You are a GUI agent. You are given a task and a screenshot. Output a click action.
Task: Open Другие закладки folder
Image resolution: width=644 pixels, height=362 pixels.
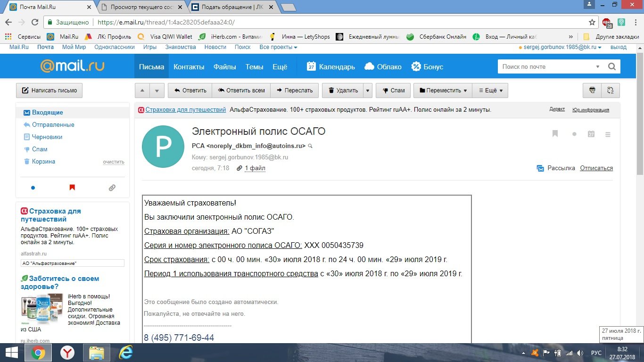pos(611,37)
